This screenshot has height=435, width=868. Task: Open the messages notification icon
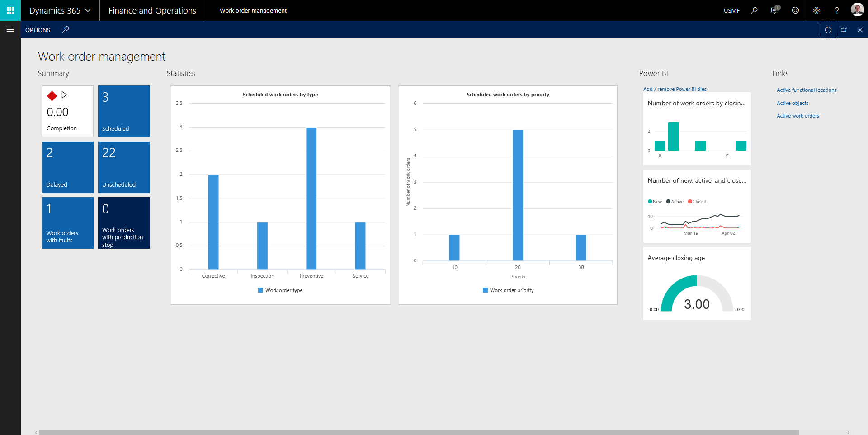775,10
